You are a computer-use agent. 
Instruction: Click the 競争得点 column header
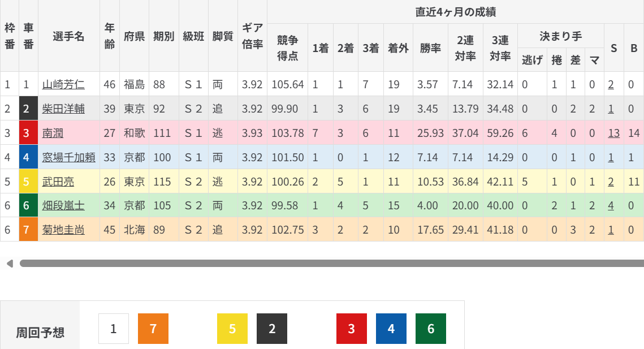287,48
